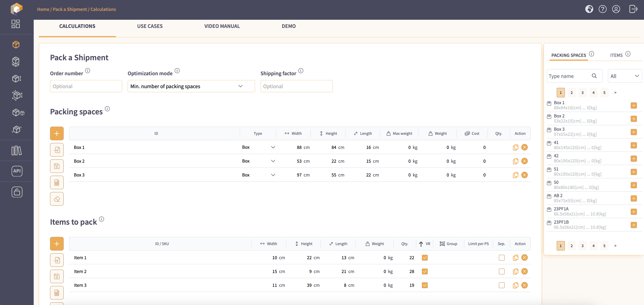Enable Sep. checkbox for Item 2
Viewport: 644px width, 305px height.
point(502,271)
